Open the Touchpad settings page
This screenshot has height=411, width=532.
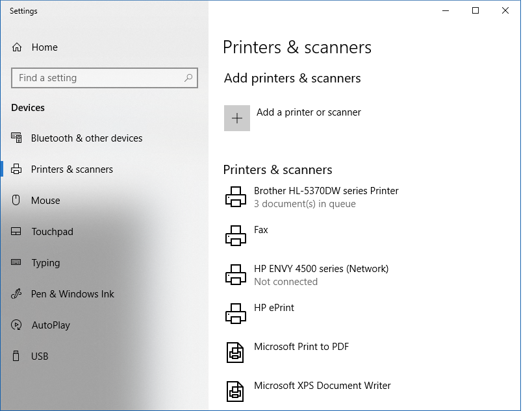click(x=52, y=232)
